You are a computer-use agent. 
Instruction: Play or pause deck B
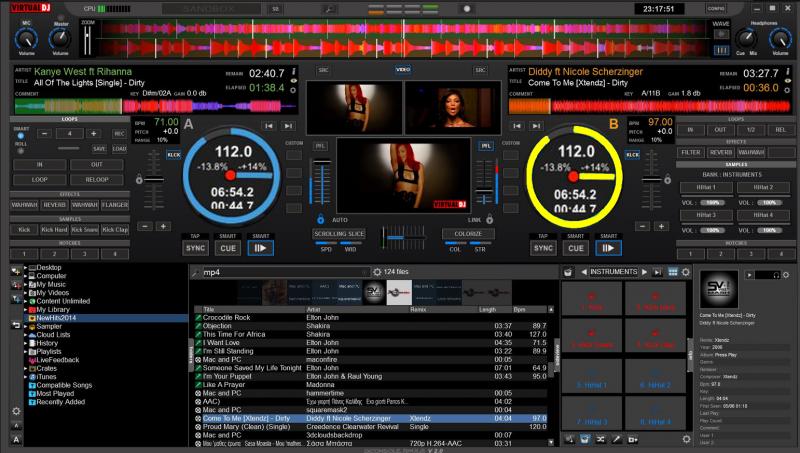coord(608,248)
